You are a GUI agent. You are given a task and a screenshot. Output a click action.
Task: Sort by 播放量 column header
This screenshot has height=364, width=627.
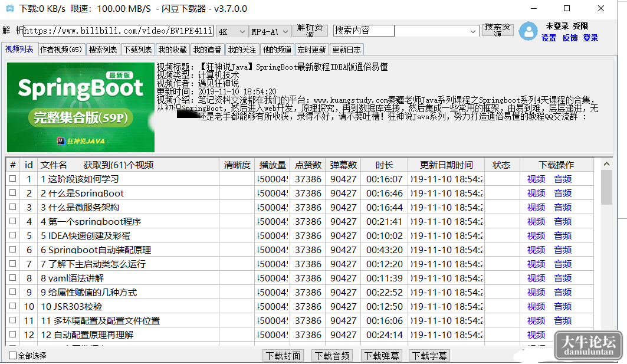(x=273, y=165)
